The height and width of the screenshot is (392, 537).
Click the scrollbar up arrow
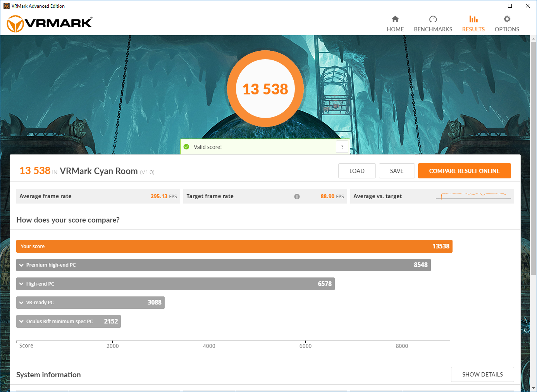pyautogui.click(x=534, y=39)
